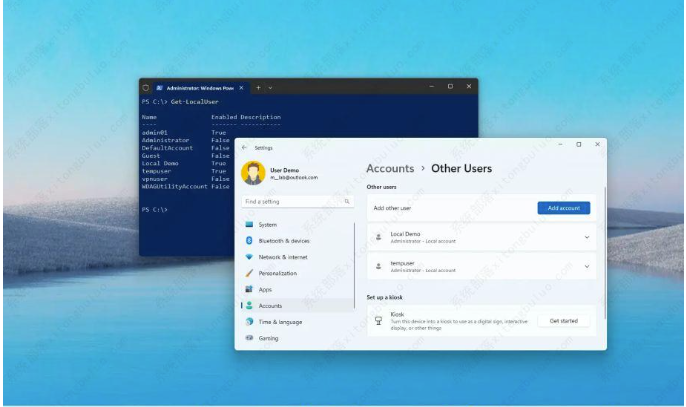
Task: Open Bluetooth & devices settings
Action: coord(298,241)
